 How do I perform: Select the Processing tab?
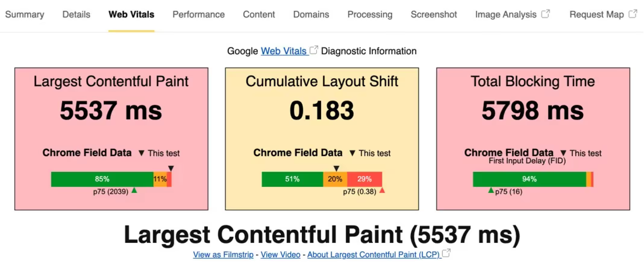point(370,14)
